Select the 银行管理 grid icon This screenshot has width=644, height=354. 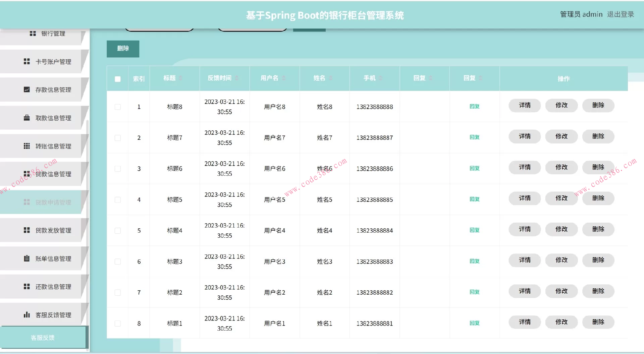(33, 33)
